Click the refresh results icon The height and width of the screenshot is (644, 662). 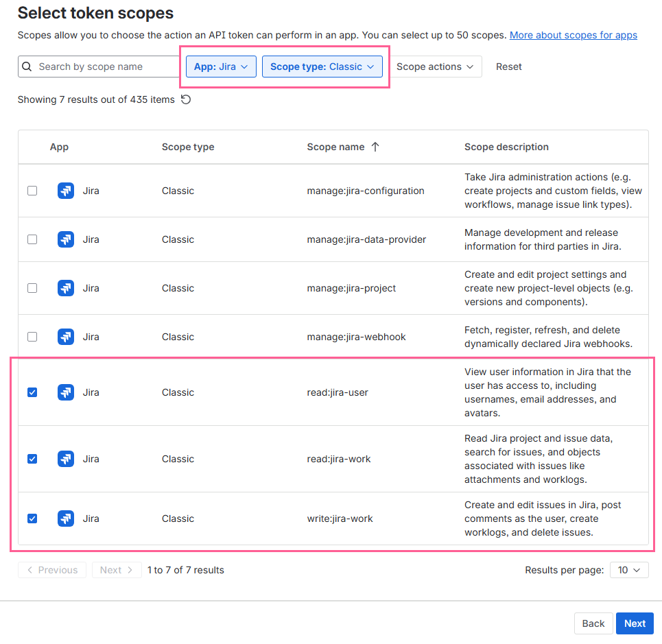186,99
